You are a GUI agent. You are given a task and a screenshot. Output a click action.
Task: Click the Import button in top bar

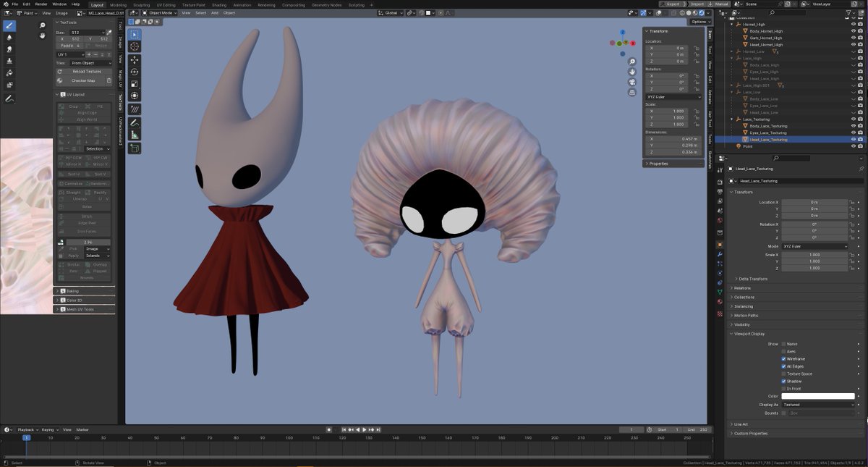point(694,4)
